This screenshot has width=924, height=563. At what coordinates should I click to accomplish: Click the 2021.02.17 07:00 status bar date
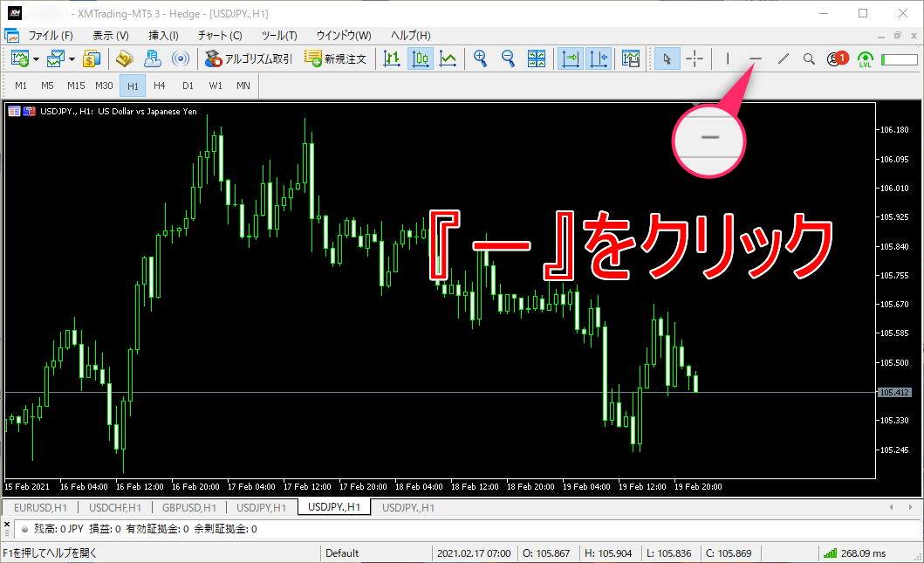coord(474,553)
